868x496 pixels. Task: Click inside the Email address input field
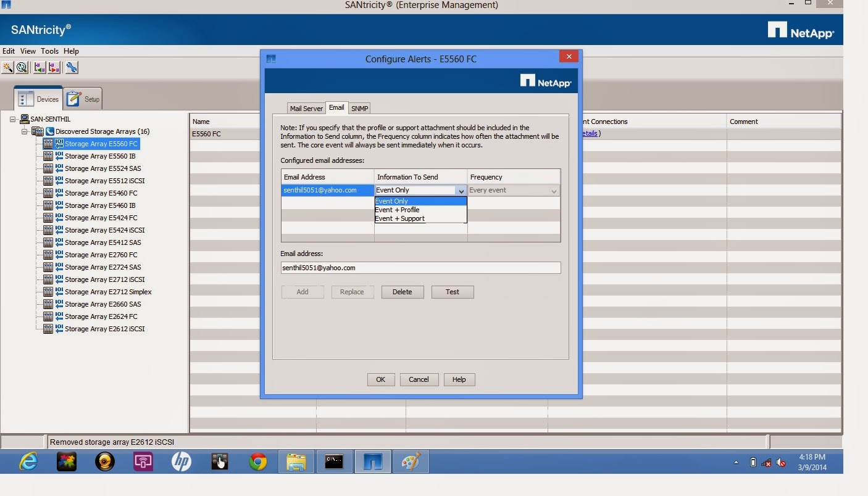coord(420,268)
